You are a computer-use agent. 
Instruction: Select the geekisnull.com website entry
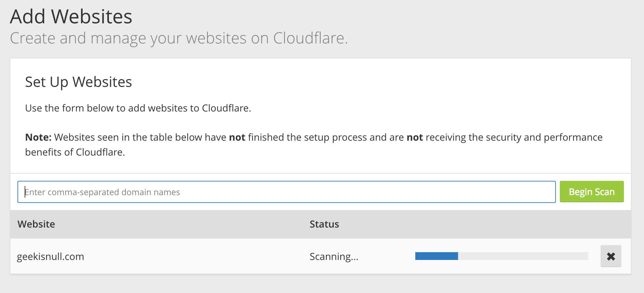pyautogui.click(x=51, y=256)
